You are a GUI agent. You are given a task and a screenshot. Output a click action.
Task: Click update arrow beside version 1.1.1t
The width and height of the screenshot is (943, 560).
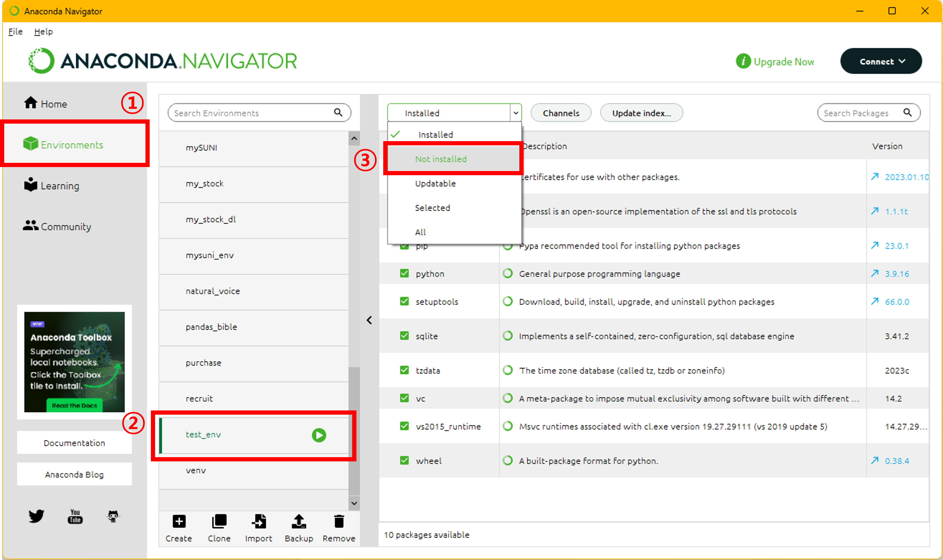[x=875, y=211]
